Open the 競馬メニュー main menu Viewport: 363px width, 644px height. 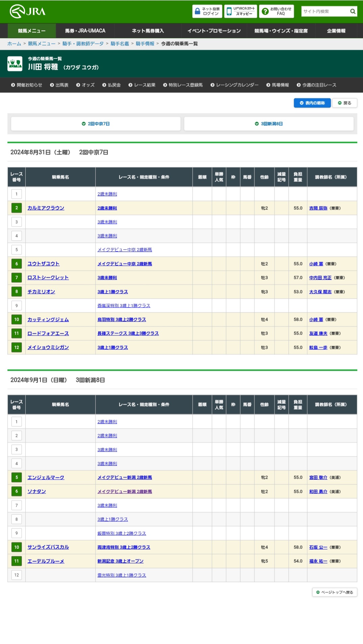click(32, 31)
